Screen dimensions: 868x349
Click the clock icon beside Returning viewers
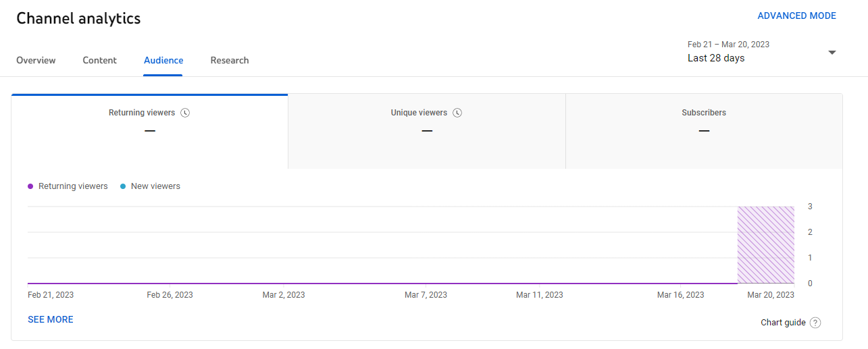(186, 113)
